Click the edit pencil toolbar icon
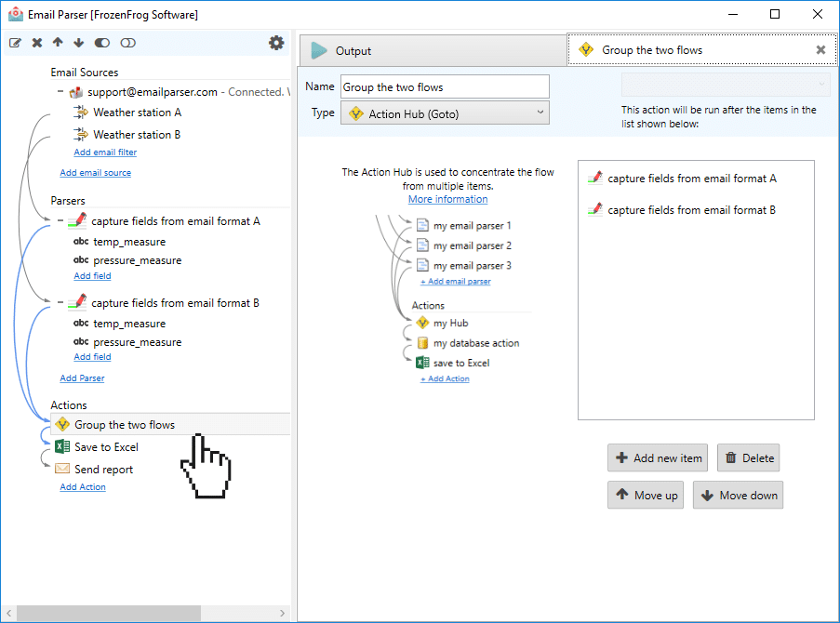Screen dimensions: 840x623 click(x=15, y=43)
